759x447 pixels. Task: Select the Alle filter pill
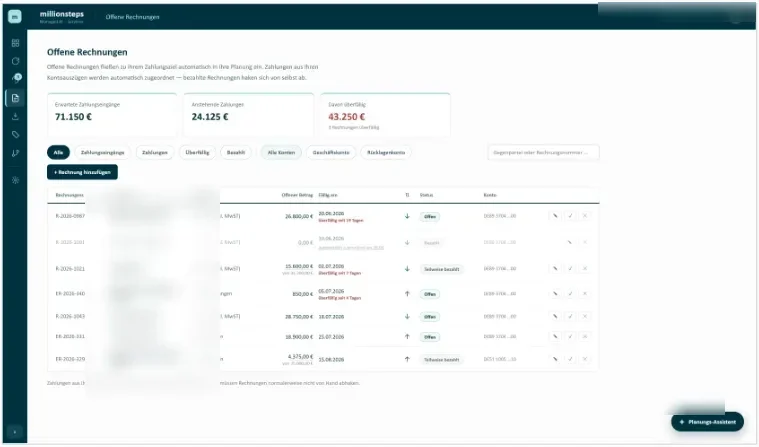[58, 153]
